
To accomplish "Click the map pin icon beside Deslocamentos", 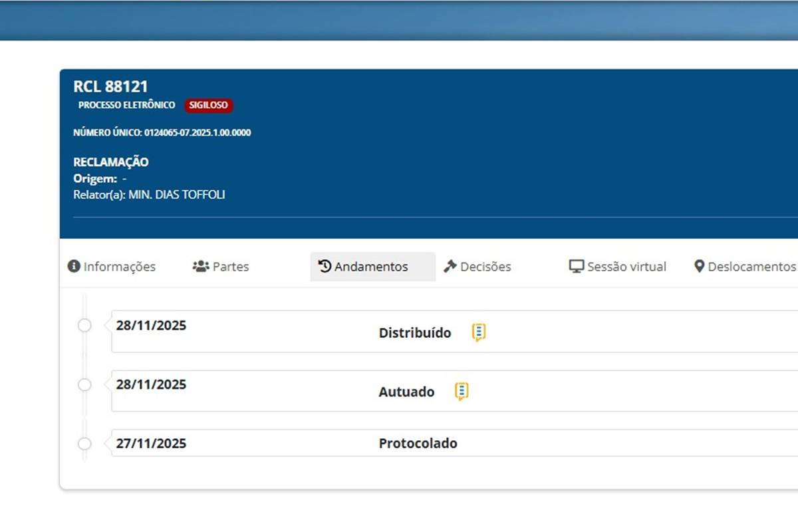I will 699,267.
